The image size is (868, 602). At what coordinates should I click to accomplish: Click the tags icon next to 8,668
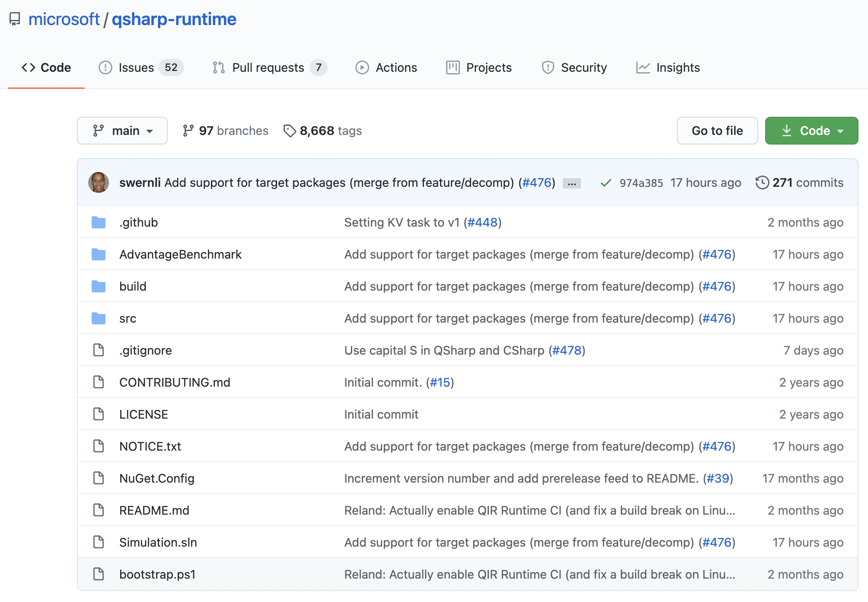pyautogui.click(x=290, y=131)
